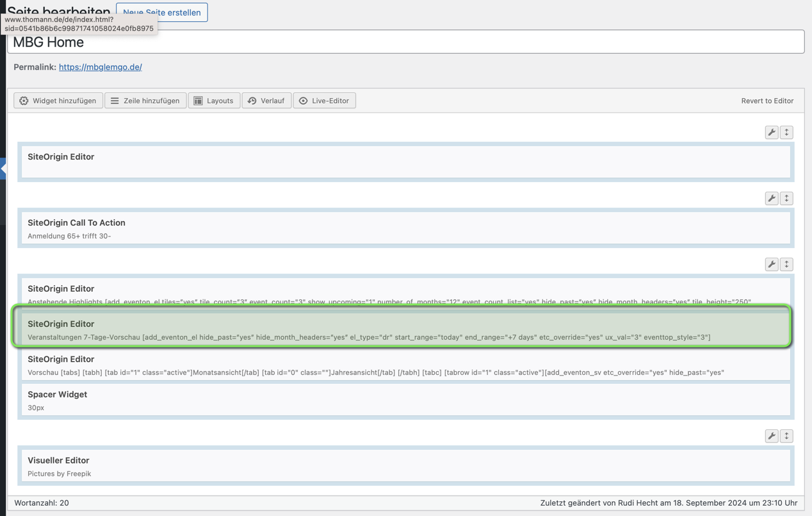Viewport: 812px width, 516px height.
Task: Select the SiteOrigin Call To Action widget
Action: pyautogui.click(x=406, y=228)
